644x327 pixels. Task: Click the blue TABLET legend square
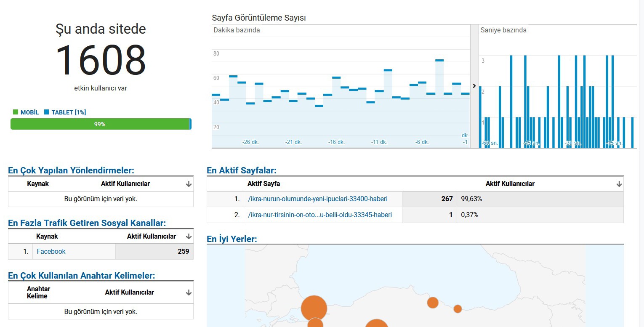tap(47, 112)
